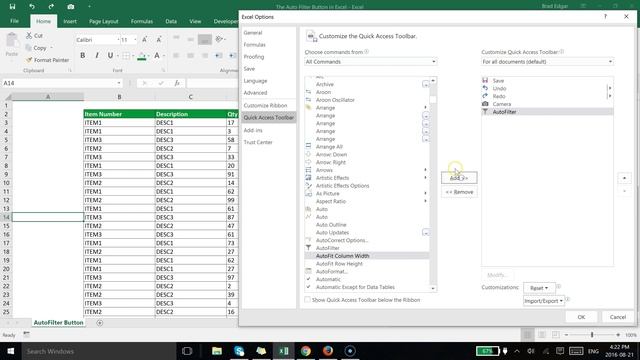Click the Redo icon in title bar
Screen dimensions: 640x360
click(51, 7)
